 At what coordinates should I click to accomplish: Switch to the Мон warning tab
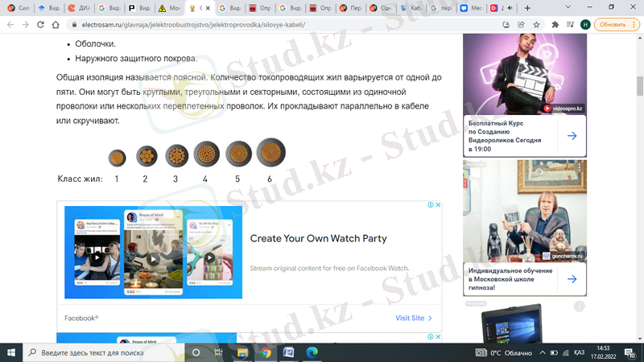coord(170,8)
